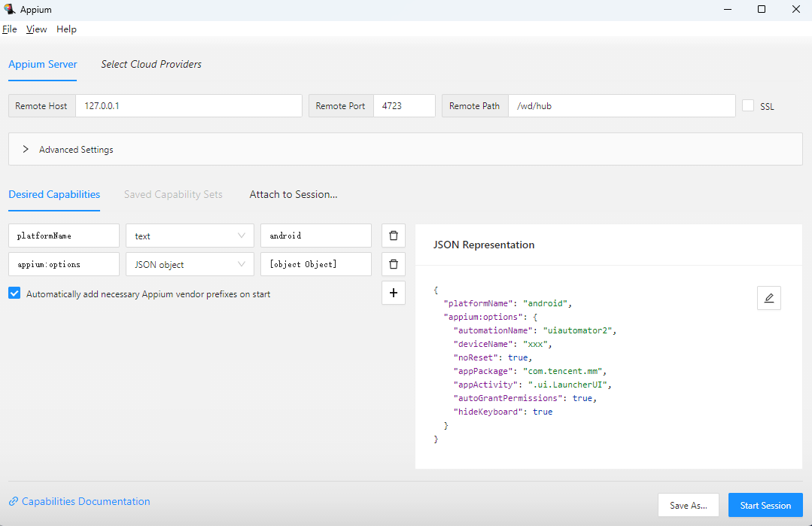Click the "appActivity" .ui.LauncherUI line
Screen dimensions: 812x526
tap(532, 384)
